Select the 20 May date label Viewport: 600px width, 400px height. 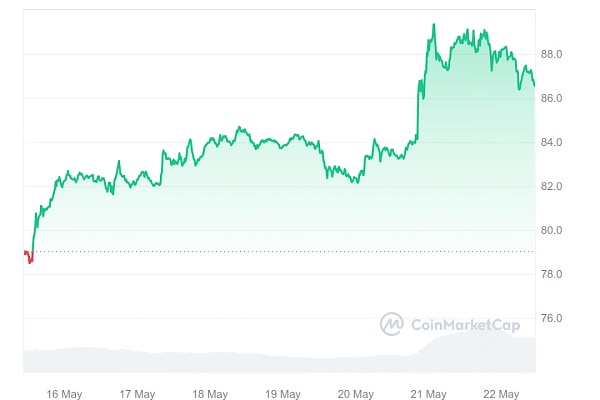click(356, 393)
